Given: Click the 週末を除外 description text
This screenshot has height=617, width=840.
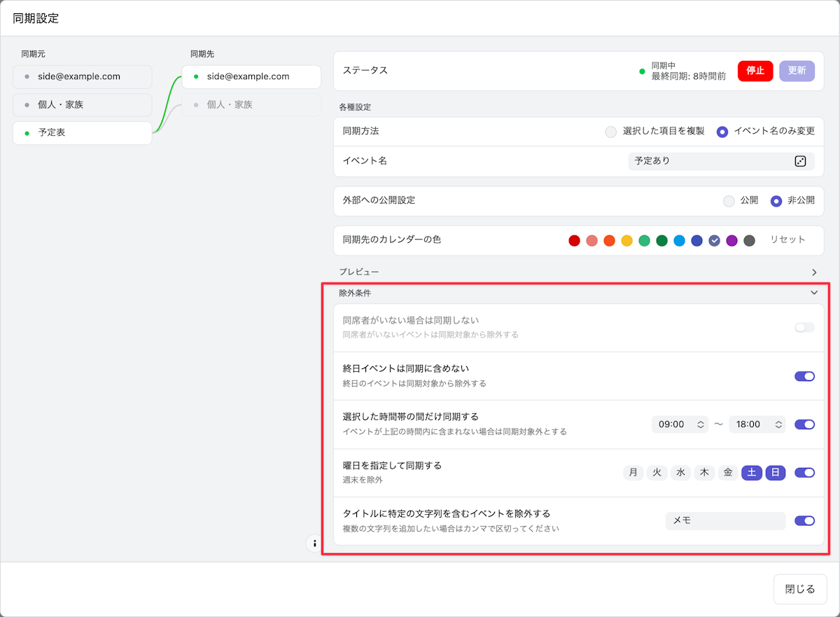Looking at the screenshot, I should click(363, 480).
